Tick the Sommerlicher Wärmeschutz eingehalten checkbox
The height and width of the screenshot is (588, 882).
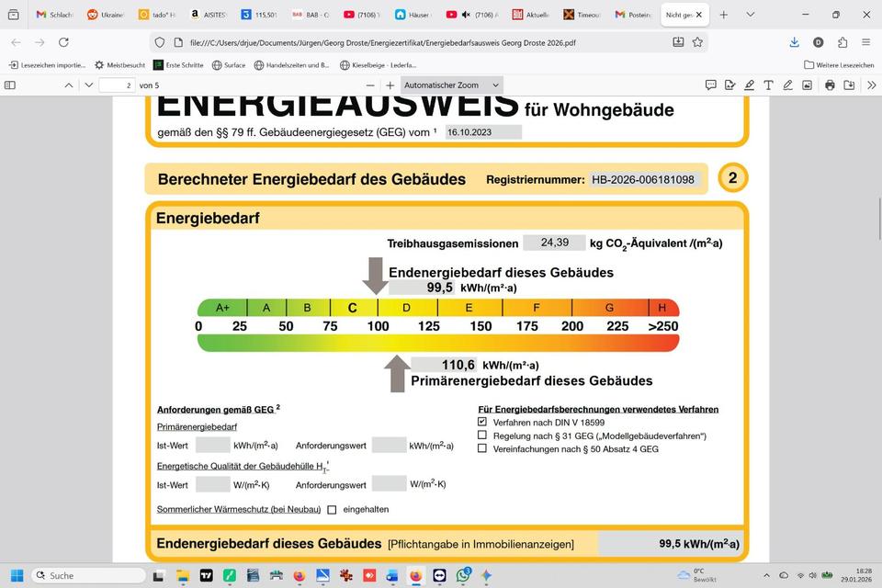[x=332, y=509]
